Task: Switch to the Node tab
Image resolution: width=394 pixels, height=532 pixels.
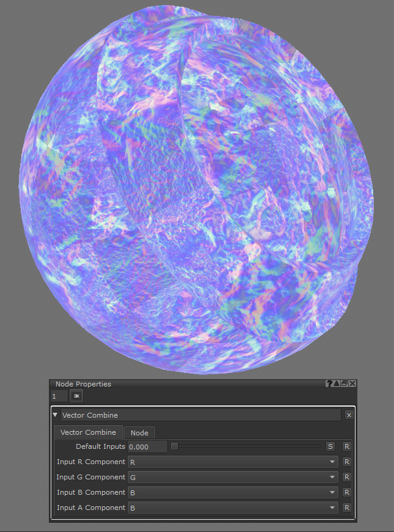Action: [139, 432]
